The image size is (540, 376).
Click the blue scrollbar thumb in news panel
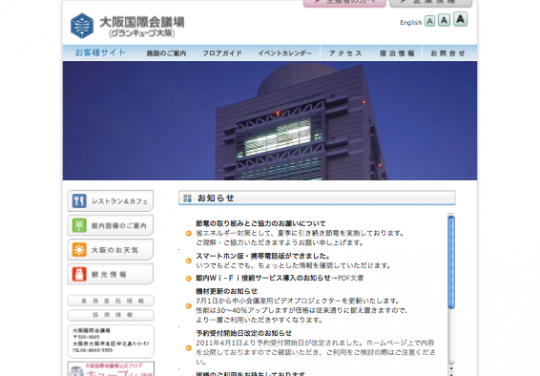point(451,262)
